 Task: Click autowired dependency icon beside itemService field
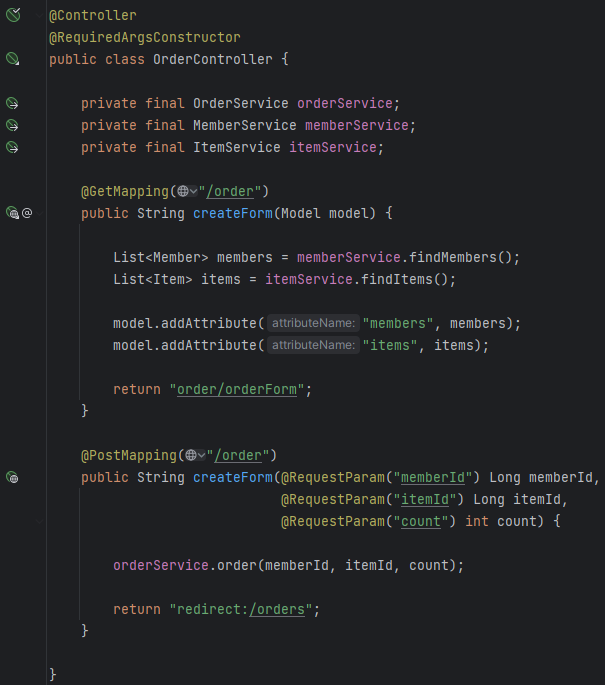12,147
